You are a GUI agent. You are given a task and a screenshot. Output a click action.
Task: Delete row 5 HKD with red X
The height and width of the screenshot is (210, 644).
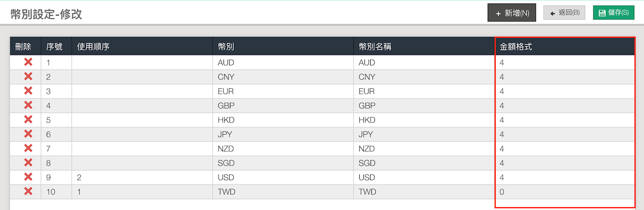28,119
